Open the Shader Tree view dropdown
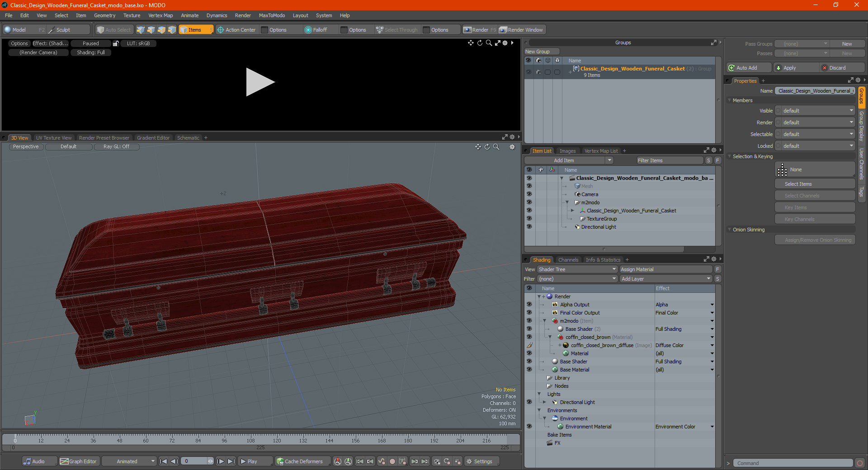Viewport: 868px width, 470px height. tap(577, 269)
